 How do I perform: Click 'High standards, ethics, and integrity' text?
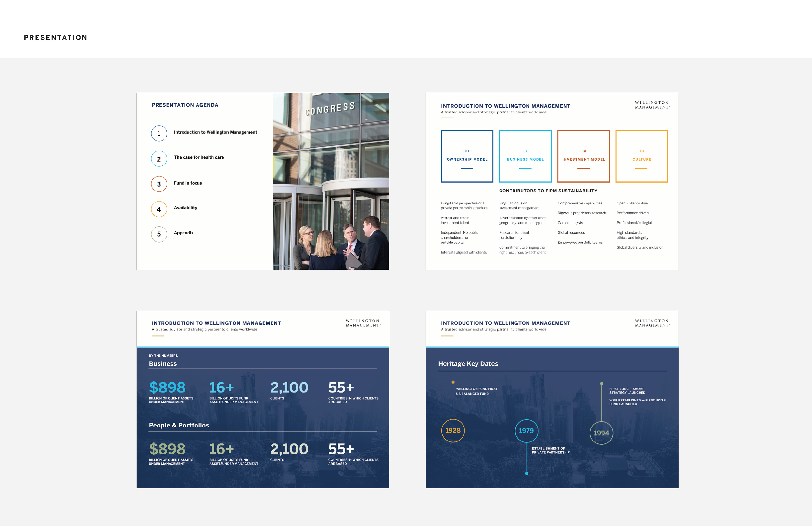(x=632, y=235)
